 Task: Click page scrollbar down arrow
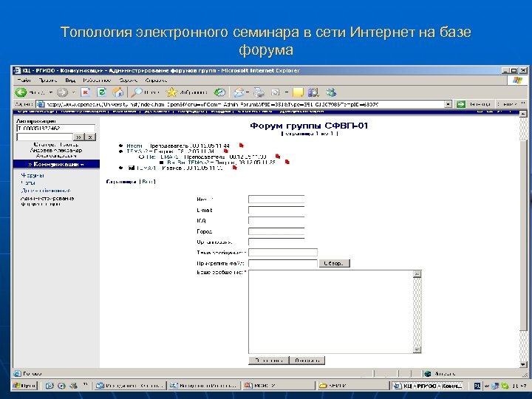[x=523, y=364]
